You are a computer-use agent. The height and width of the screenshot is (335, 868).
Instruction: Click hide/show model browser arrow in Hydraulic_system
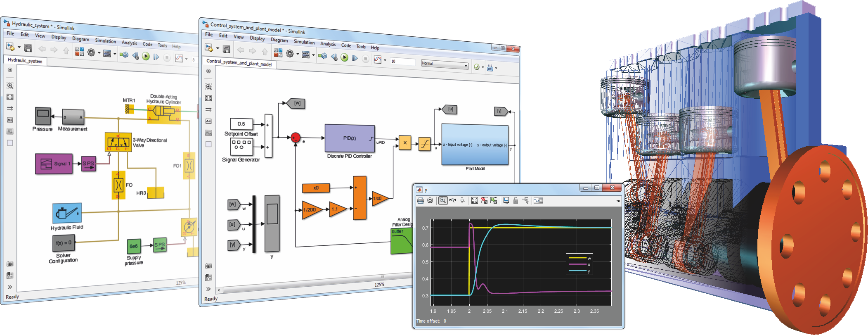[10, 70]
